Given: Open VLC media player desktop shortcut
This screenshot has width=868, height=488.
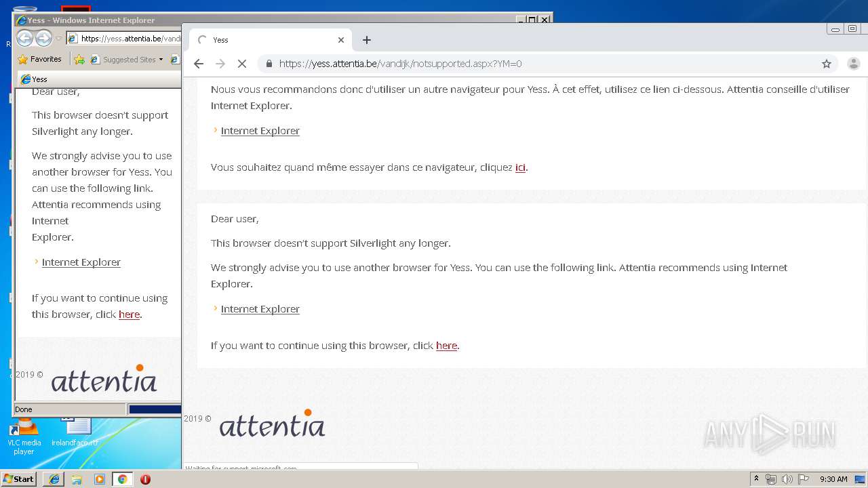Looking at the screenshot, I should click(x=24, y=438).
